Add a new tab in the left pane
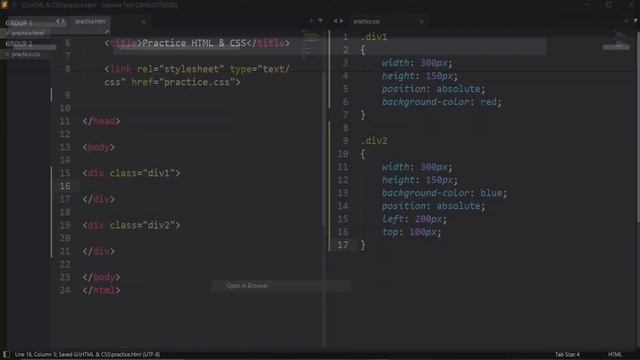The image size is (640, 360). click(x=311, y=20)
